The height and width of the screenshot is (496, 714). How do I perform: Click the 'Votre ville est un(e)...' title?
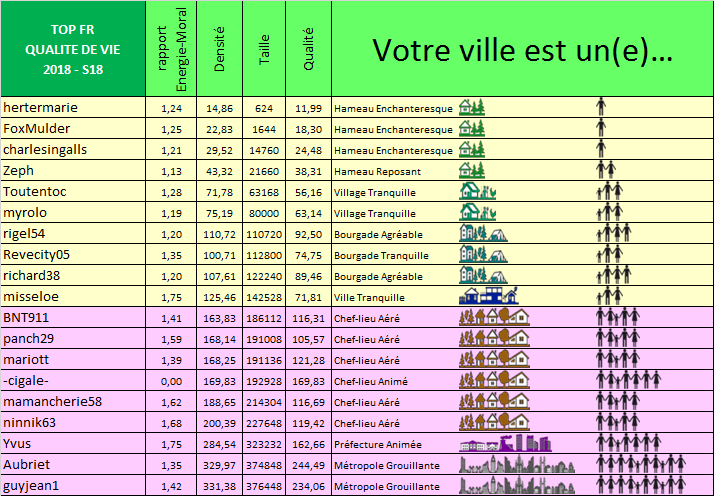coord(522,51)
